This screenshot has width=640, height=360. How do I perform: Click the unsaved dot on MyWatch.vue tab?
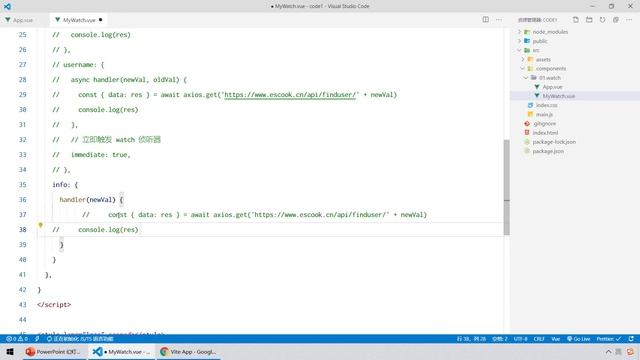[x=100, y=20]
